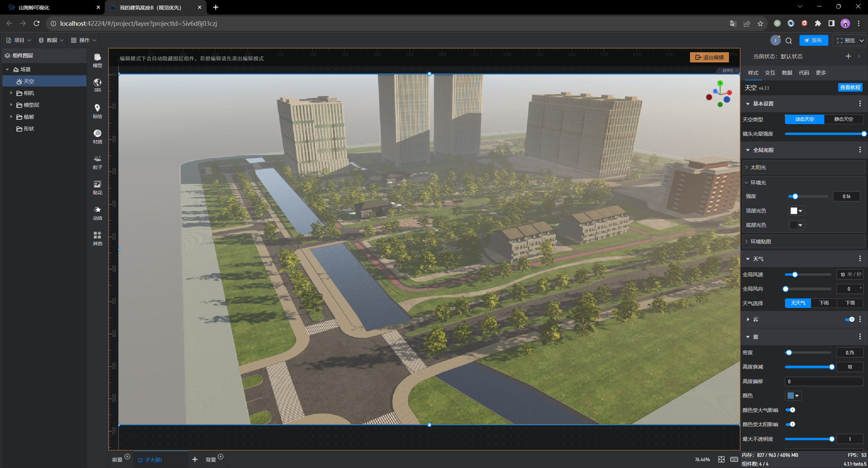868x468 pixels.
Task: Open the 模型 (Model) tool panel
Action: [97, 60]
